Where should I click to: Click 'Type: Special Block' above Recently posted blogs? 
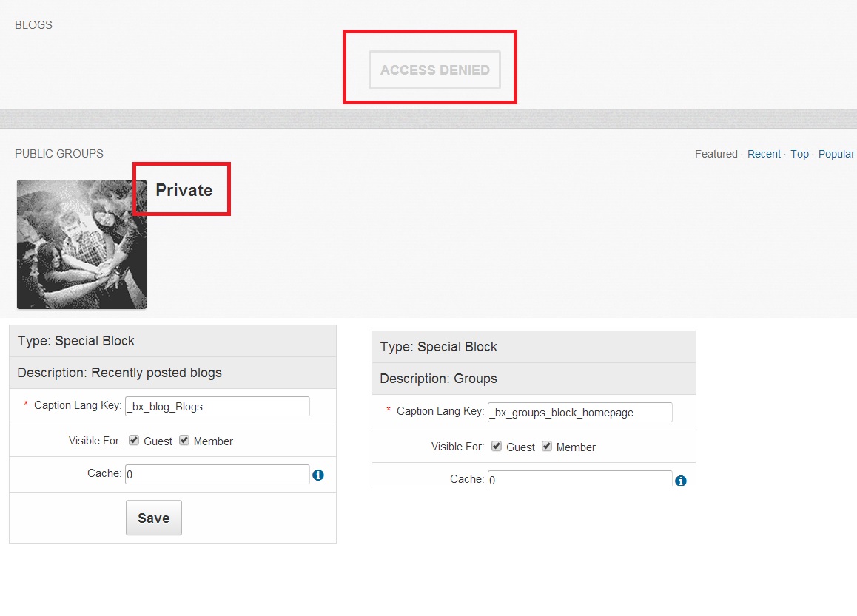tap(76, 341)
